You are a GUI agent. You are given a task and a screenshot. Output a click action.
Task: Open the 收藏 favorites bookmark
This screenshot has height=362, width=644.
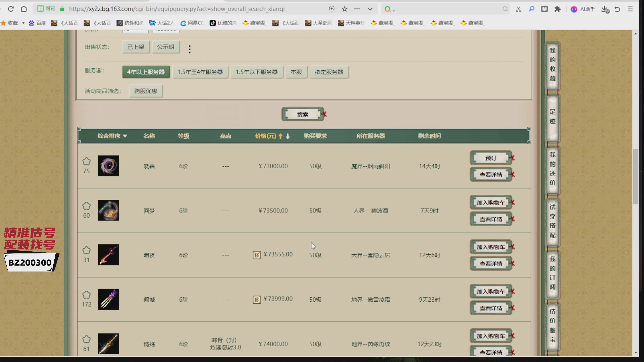point(9,23)
